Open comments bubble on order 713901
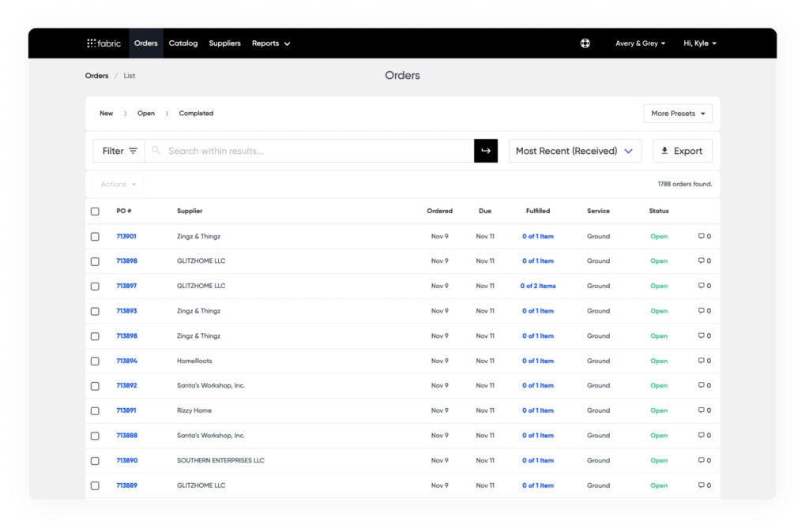This screenshot has width=809, height=532. pos(700,236)
